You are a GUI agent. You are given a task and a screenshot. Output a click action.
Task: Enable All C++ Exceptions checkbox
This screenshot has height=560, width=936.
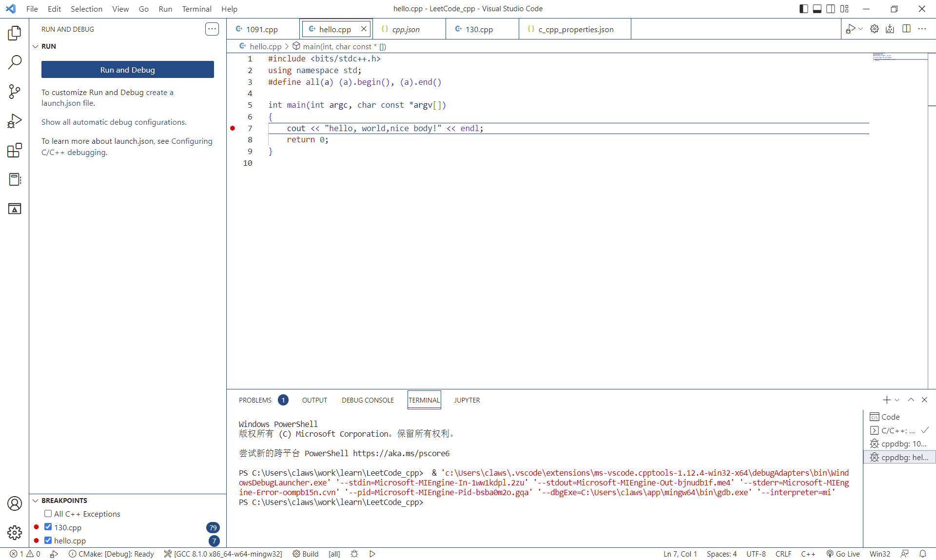pyautogui.click(x=48, y=513)
